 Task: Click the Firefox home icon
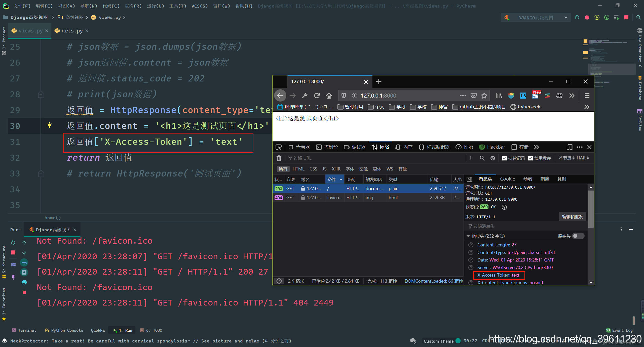click(329, 96)
